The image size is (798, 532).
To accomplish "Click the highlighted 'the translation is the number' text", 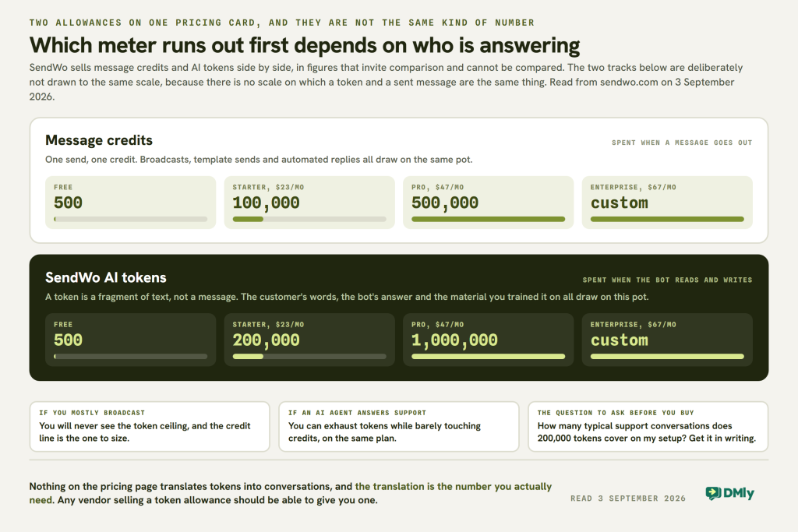I will (454, 487).
